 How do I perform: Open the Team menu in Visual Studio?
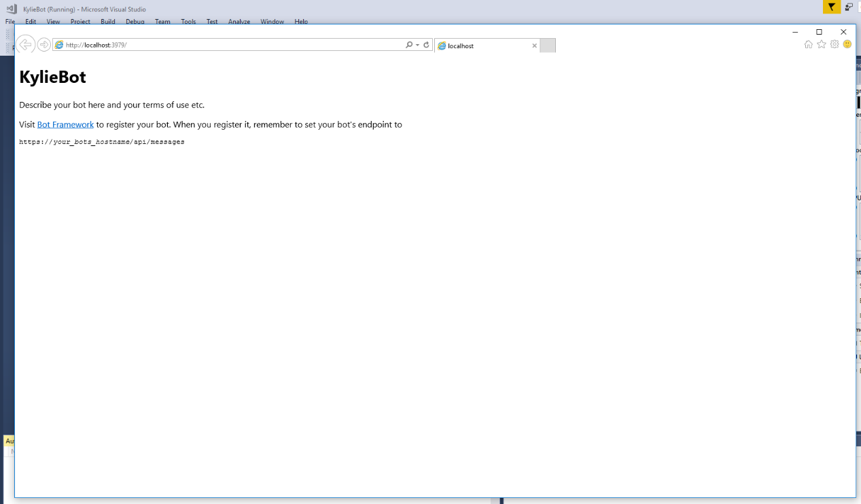[162, 22]
